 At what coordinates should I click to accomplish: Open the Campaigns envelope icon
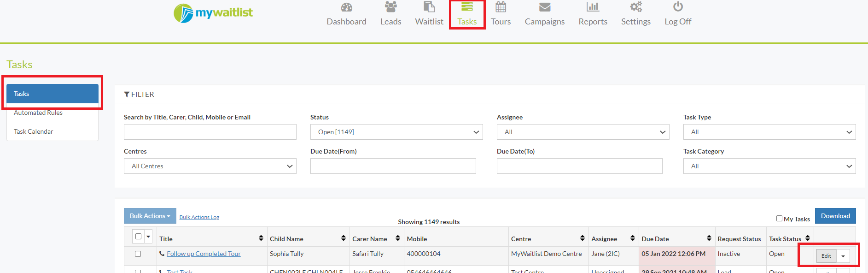pos(545,7)
